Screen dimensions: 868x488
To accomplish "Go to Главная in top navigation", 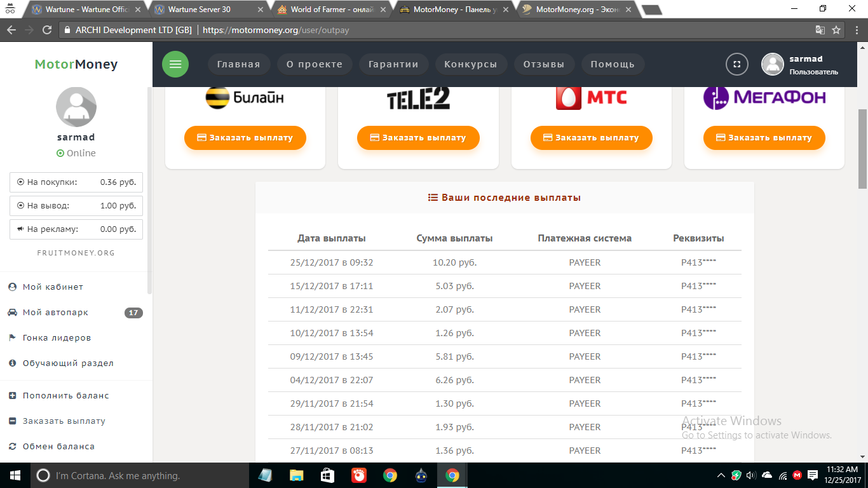I will pyautogui.click(x=238, y=64).
